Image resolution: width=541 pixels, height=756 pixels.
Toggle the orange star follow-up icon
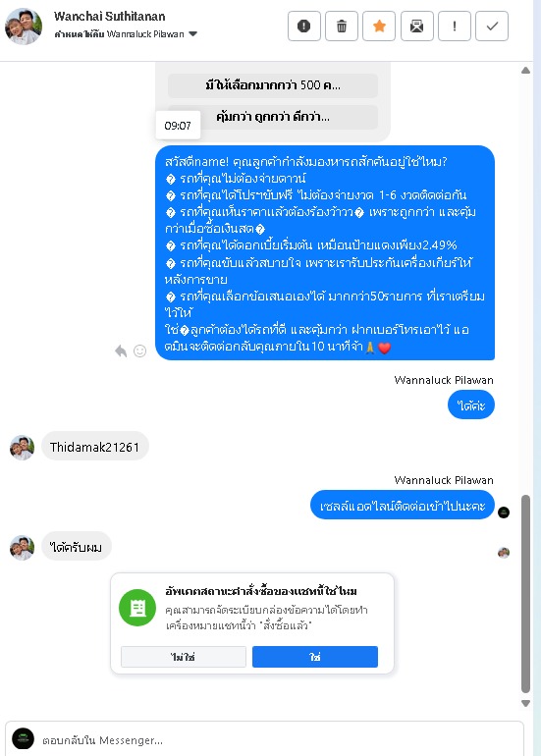coord(379,27)
